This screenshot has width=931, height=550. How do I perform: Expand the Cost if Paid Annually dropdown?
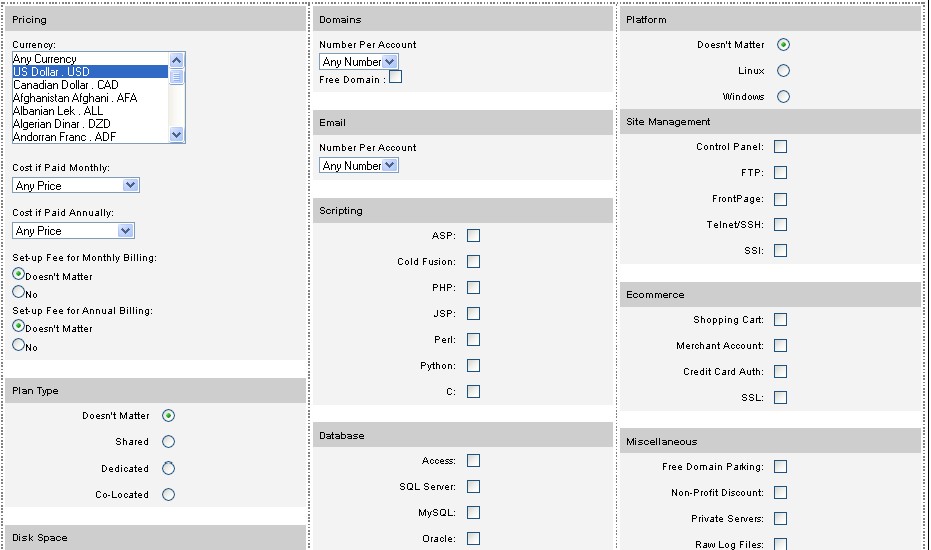coord(73,231)
